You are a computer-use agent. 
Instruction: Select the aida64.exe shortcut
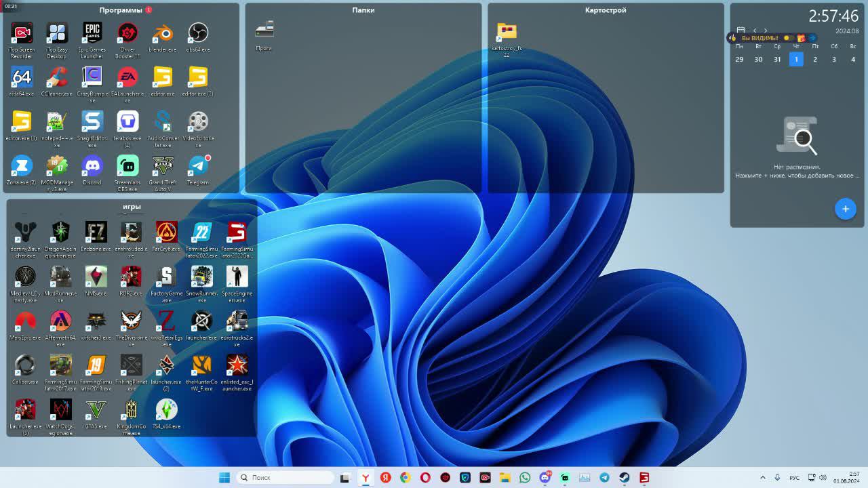click(x=22, y=81)
